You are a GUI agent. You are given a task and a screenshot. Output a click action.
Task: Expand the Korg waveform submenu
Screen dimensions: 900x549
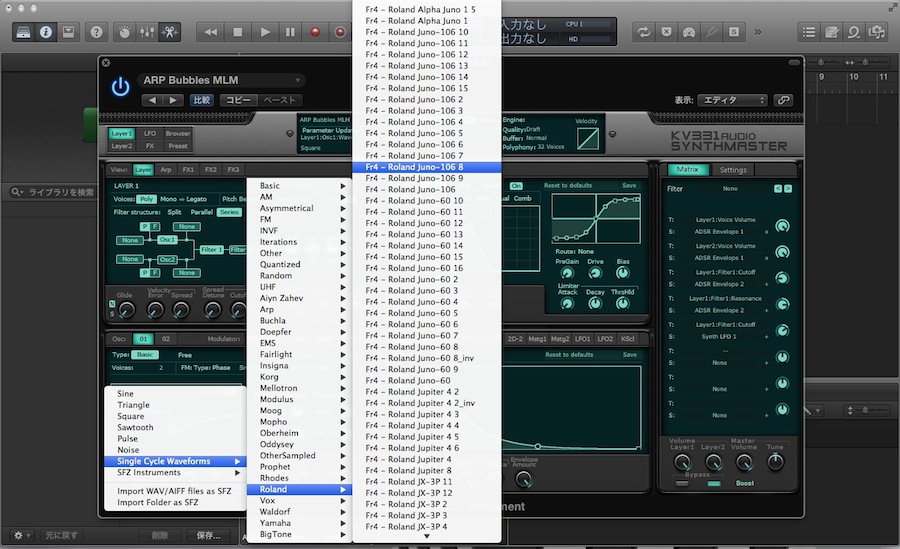[299, 377]
